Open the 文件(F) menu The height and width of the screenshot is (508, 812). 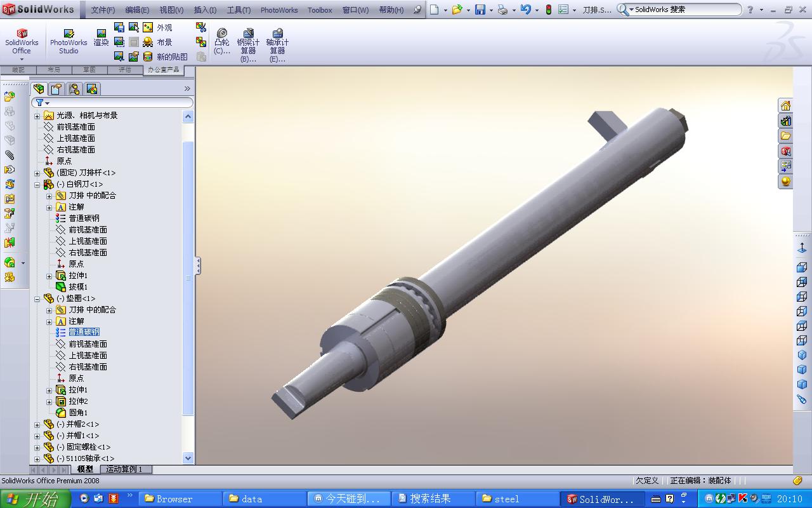click(x=103, y=10)
